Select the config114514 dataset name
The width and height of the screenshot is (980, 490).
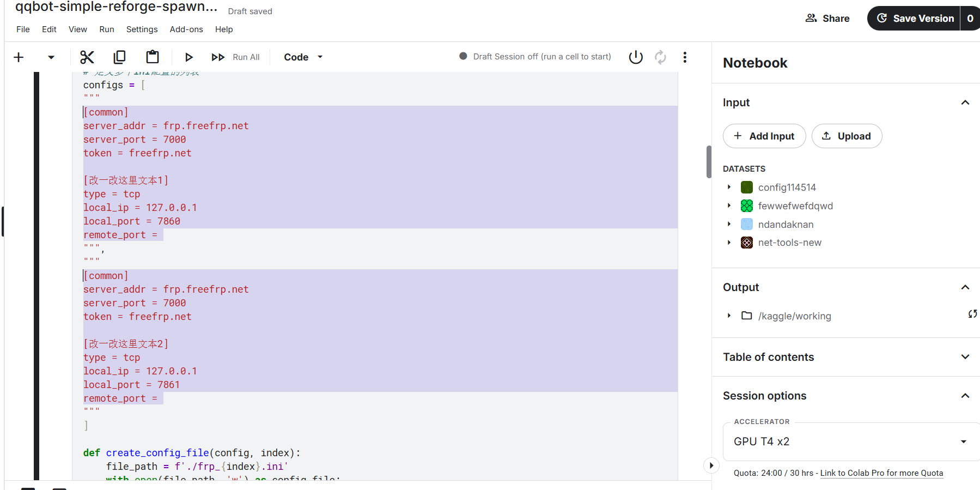tap(787, 187)
